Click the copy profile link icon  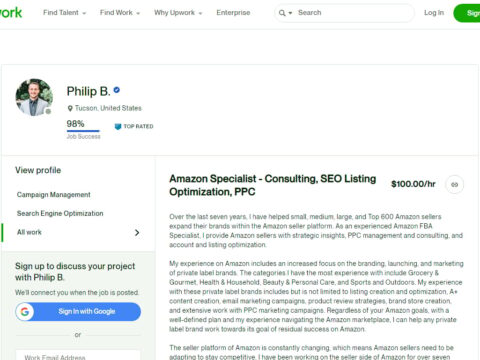pyautogui.click(x=454, y=184)
